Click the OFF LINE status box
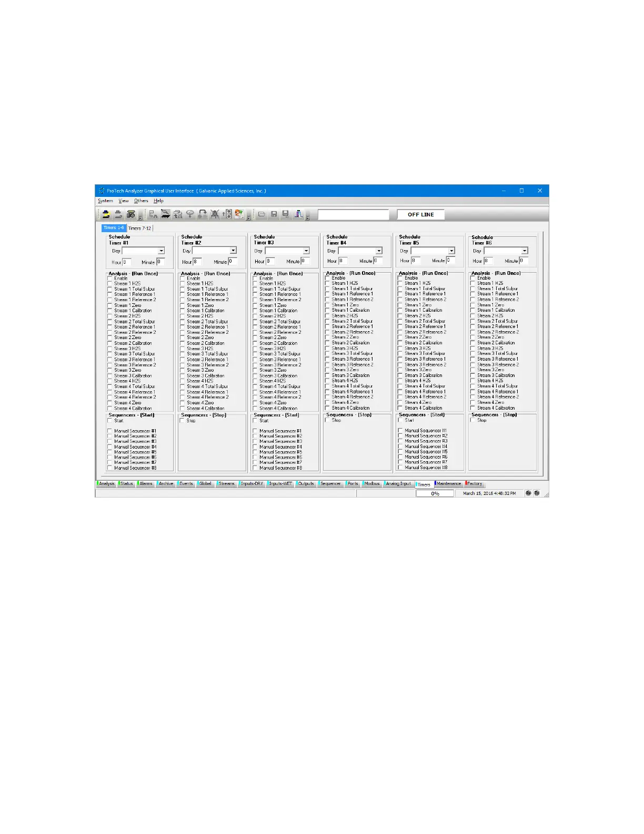Image resolution: width=644 pixels, height=834 pixels. pos(420,214)
